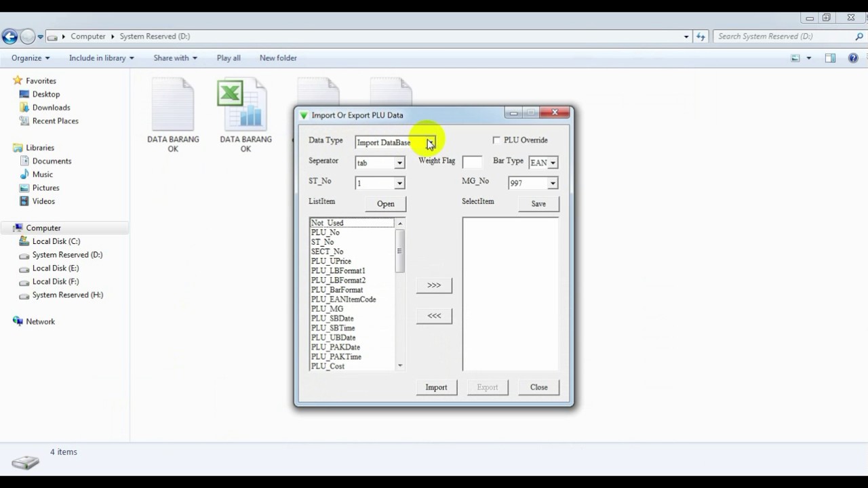868x488 pixels.
Task: Click the Import button
Action: pyautogui.click(x=436, y=388)
